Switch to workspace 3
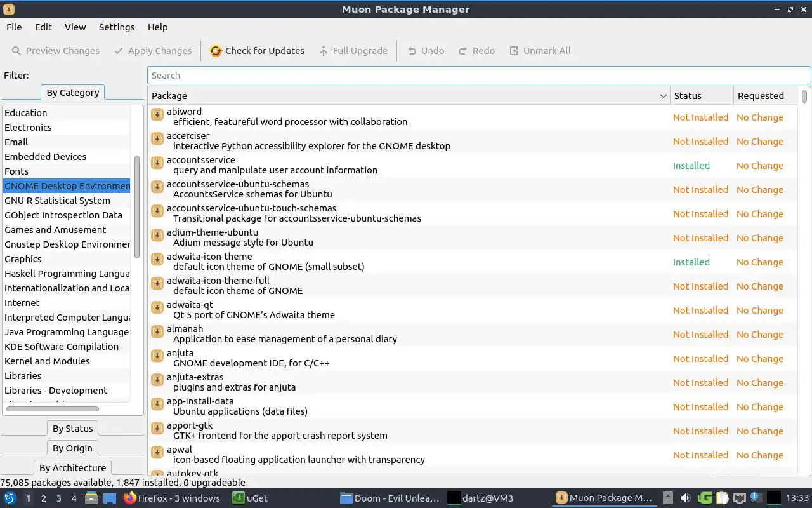812x508 pixels. [x=59, y=498]
